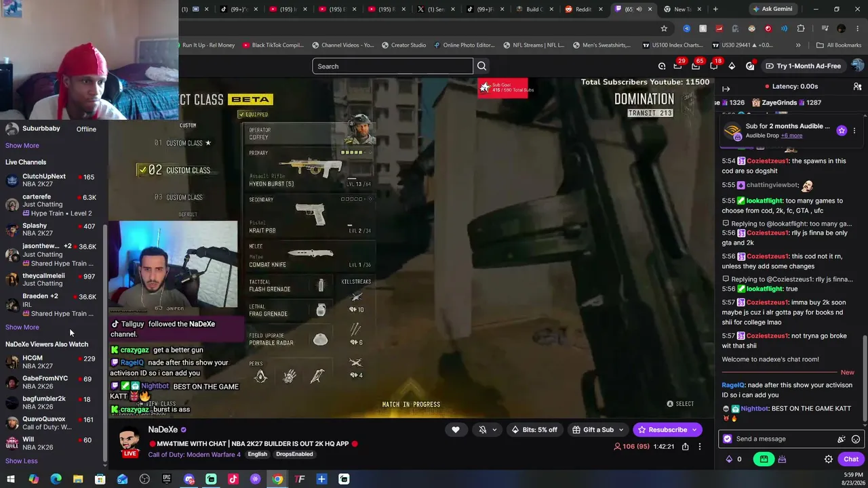Focus the Twitch Search input field
The image size is (868, 488).
coord(392,66)
